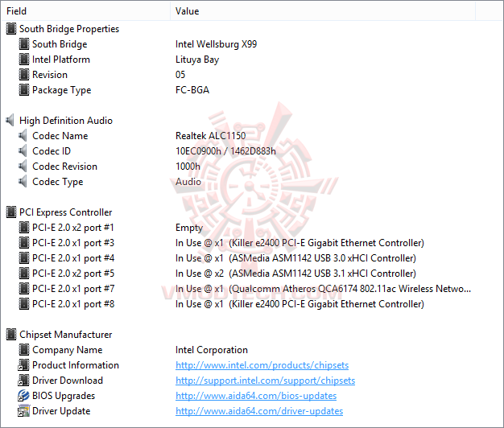
Task: Select the ASMedia USB 3.1 xHCI Controller value
Action: [295, 274]
